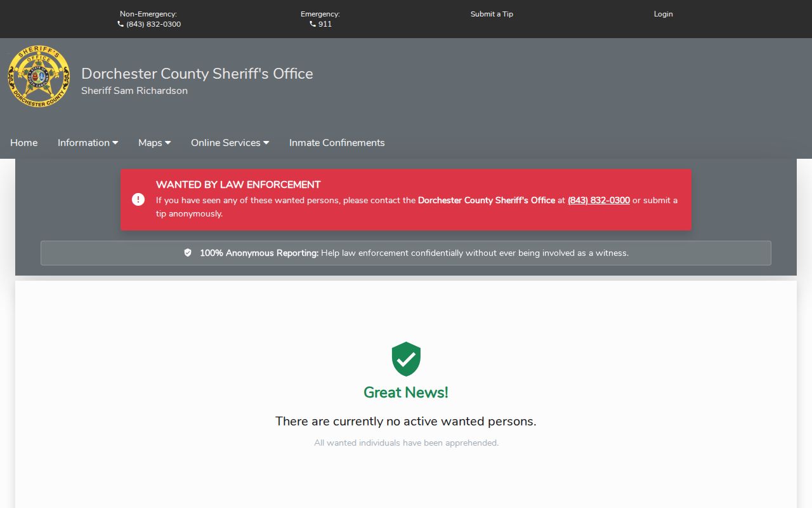812x508 pixels.
Task: Click Sheriff Sam Richardson subtitle
Action: [134, 91]
